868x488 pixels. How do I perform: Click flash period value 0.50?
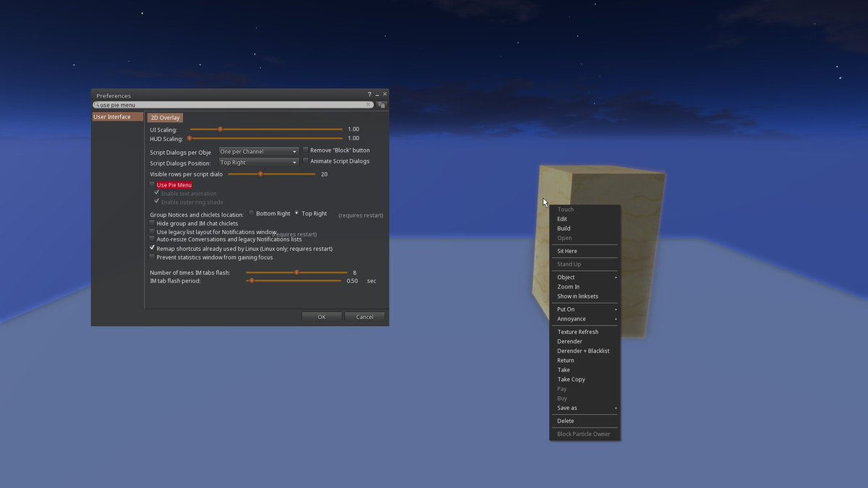[x=352, y=281]
